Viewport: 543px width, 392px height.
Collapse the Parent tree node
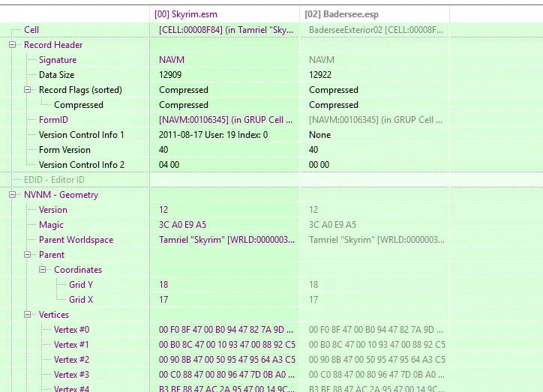(x=27, y=254)
